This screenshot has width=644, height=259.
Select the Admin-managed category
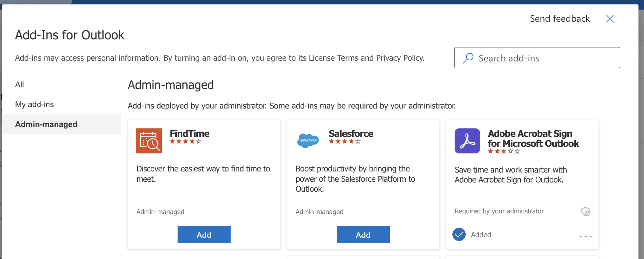[x=46, y=124]
